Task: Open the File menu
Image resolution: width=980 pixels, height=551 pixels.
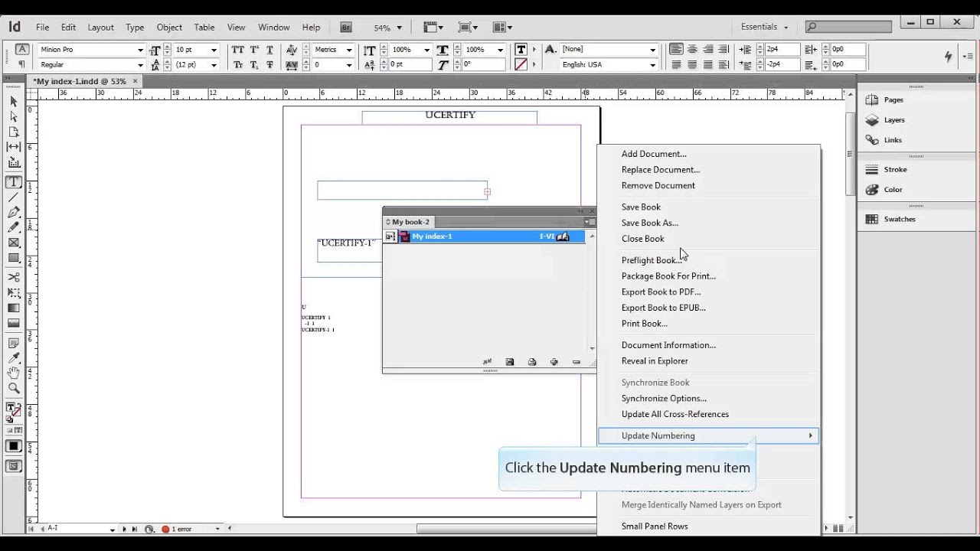Action: click(x=42, y=27)
